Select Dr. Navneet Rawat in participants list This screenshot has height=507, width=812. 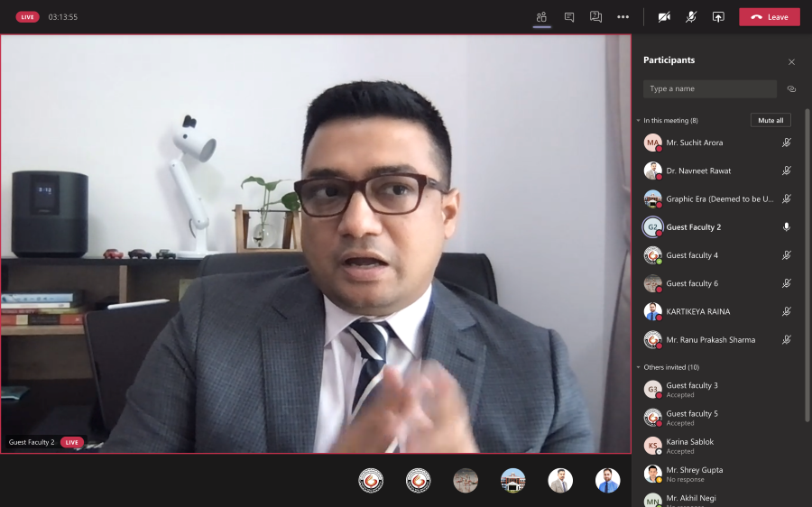pyautogui.click(x=698, y=171)
